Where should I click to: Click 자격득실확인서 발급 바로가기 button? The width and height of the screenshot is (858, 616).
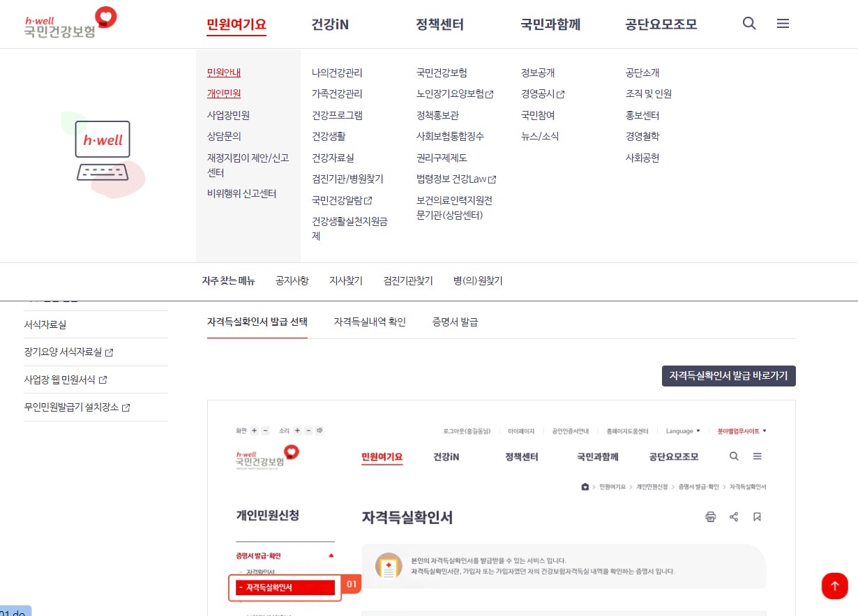(728, 375)
